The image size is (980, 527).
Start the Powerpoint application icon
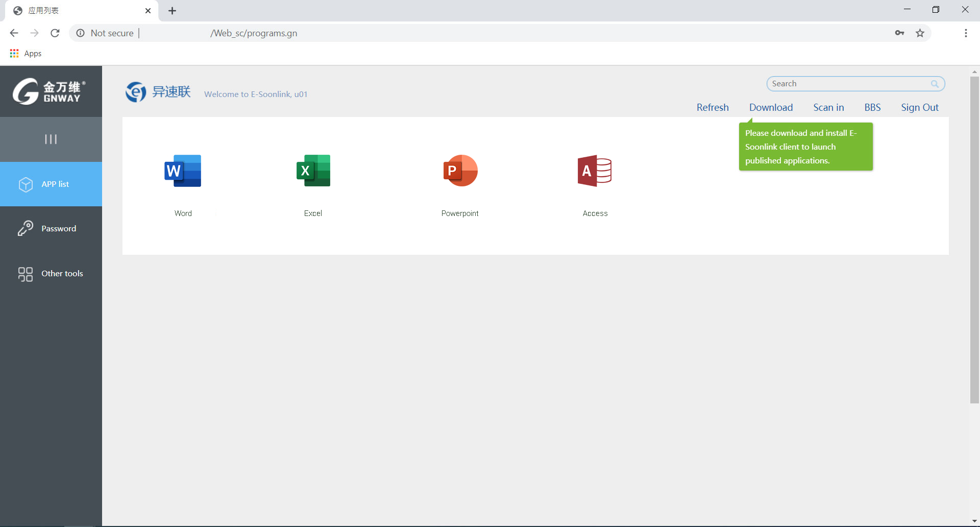(460, 171)
